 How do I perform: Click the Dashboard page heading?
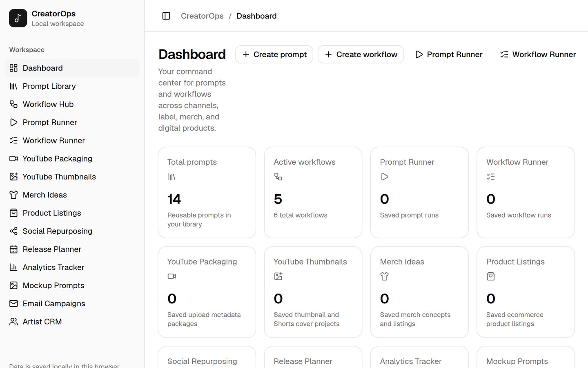click(x=192, y=54)
